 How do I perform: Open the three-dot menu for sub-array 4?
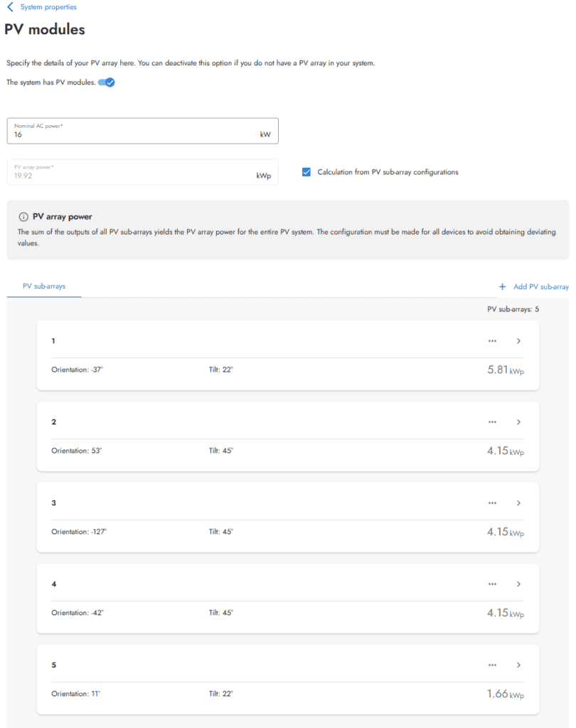coord(492,584)
